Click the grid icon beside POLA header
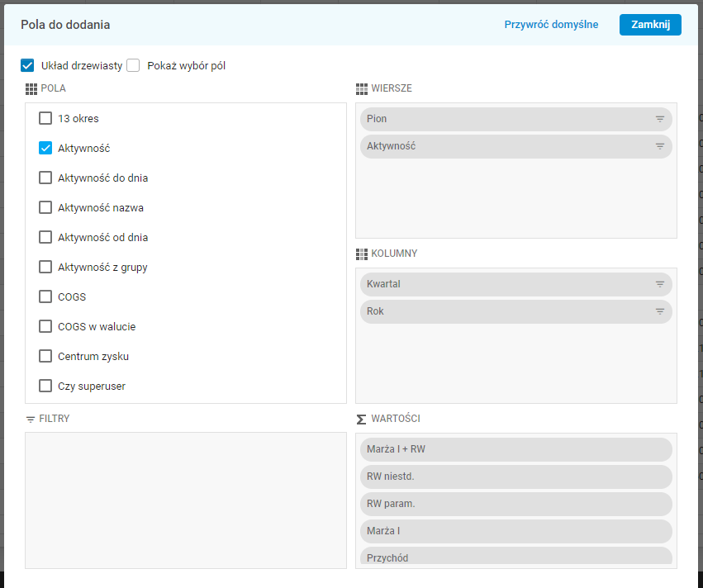This screenshot has width=703, height=588. coord(31,88)
